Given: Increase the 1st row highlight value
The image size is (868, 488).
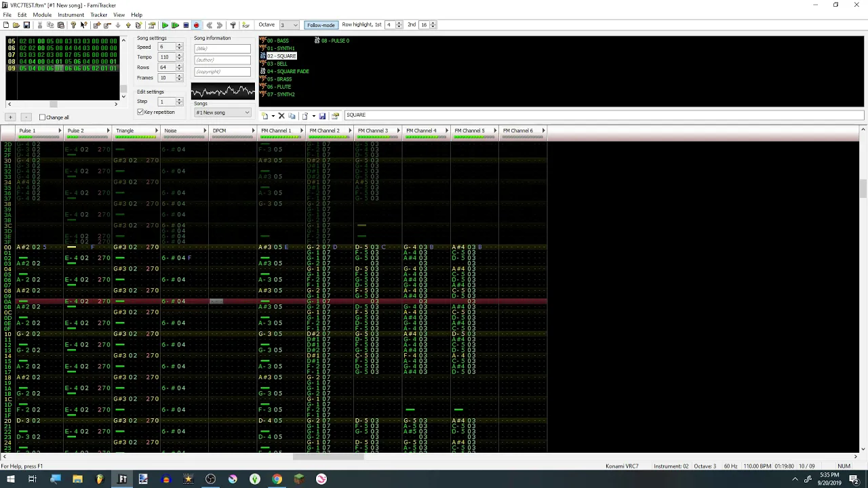Looking at the screenshot, I should tap(399, 23).
